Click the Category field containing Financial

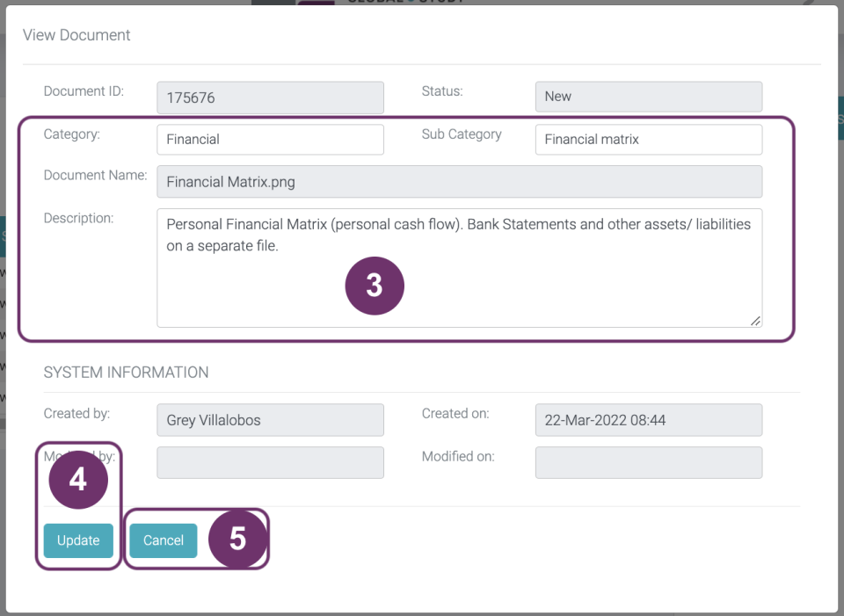pos(270,139)
